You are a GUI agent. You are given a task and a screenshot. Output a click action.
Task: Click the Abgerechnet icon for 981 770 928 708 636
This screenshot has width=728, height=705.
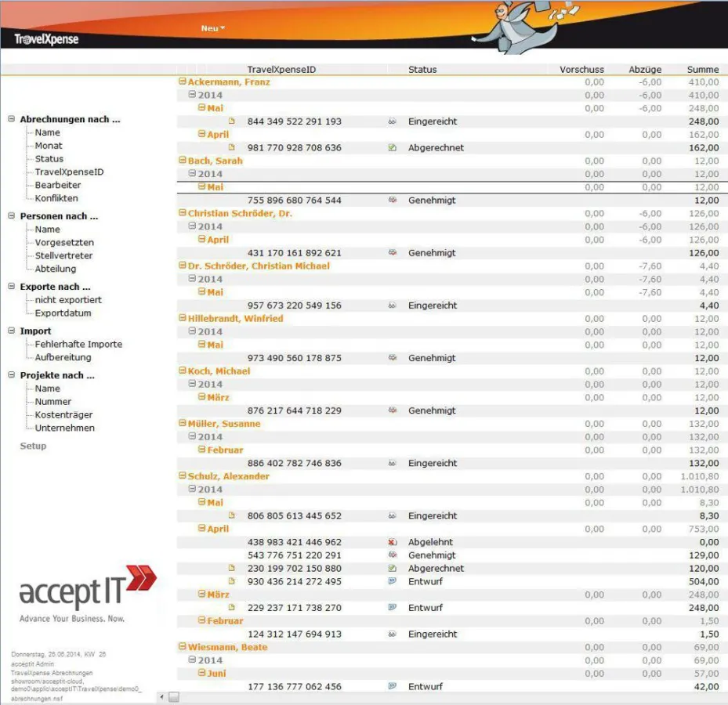coord(393,147)
